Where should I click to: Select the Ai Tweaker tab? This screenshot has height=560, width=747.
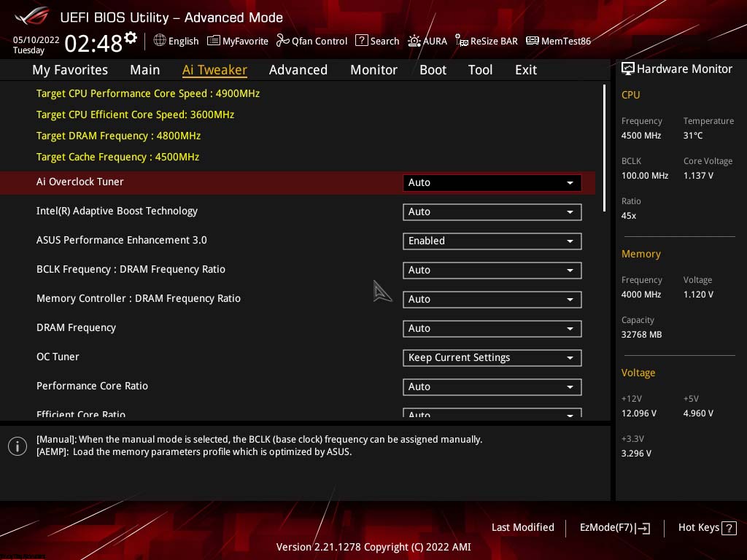pos(214,70)
